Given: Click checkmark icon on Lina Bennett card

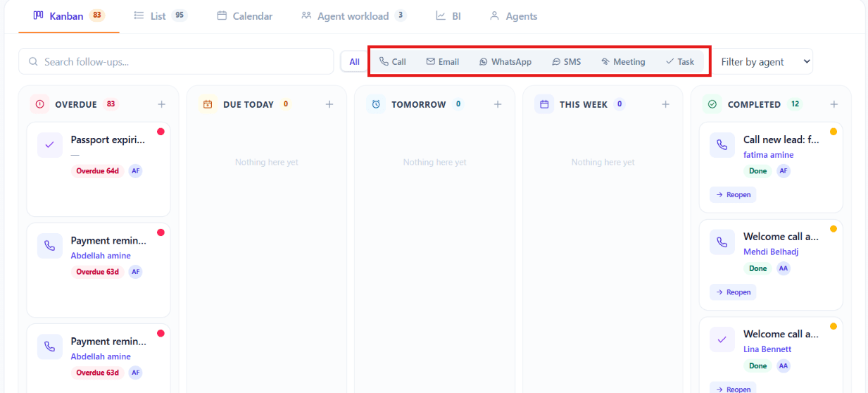Looking at the screenshot, I should 722,339.
